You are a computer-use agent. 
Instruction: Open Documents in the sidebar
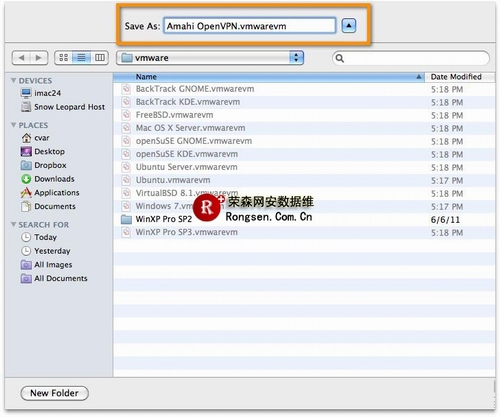48,206
